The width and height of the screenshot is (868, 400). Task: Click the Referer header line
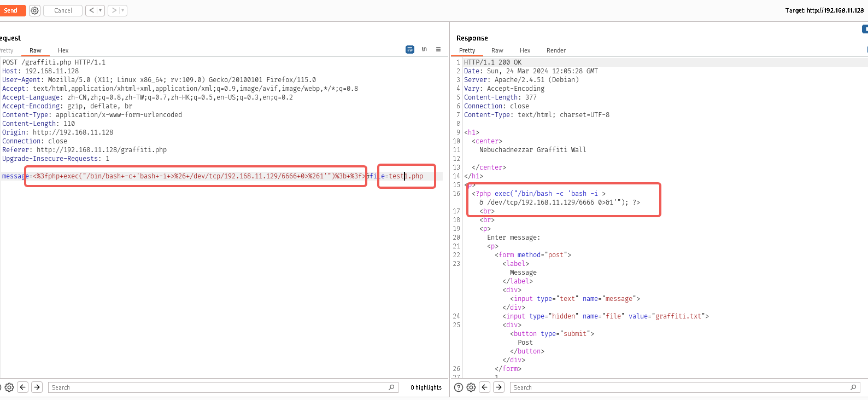click(x=85, y=150)
